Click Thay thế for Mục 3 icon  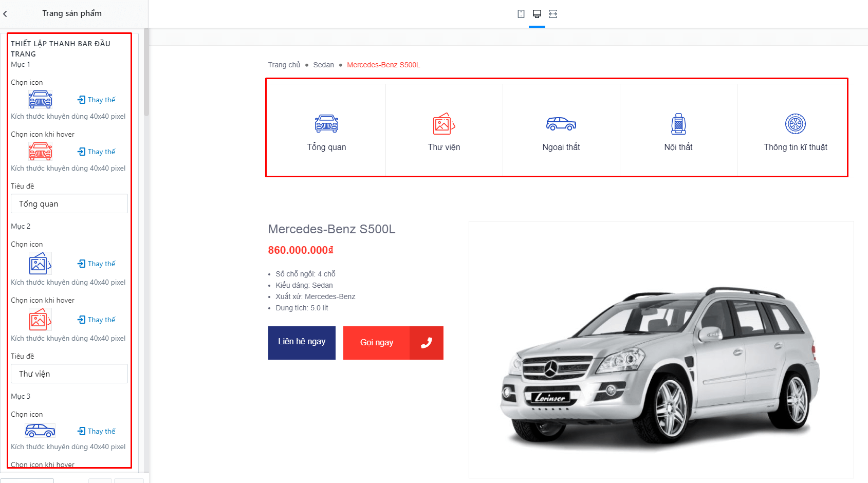(97, 431)
